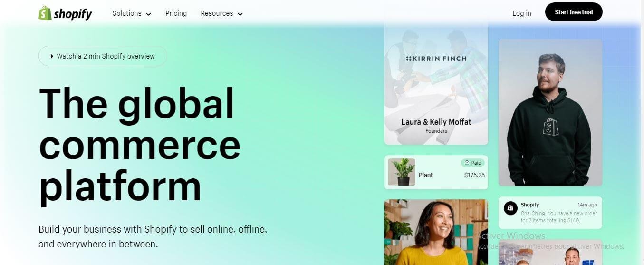Click the green Shopify bag logo icon
Image resolution: width=644 pixels, height=265 pixels.
(45, 13)
